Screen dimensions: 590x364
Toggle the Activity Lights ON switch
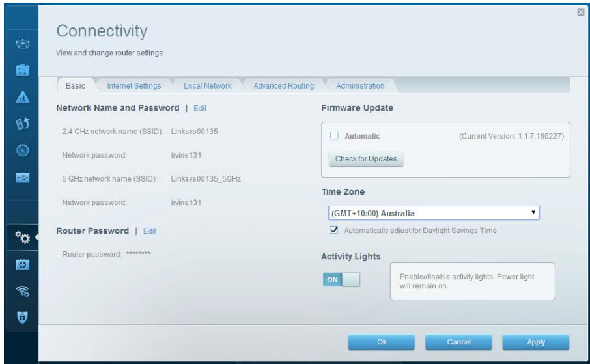click(341, 279)
